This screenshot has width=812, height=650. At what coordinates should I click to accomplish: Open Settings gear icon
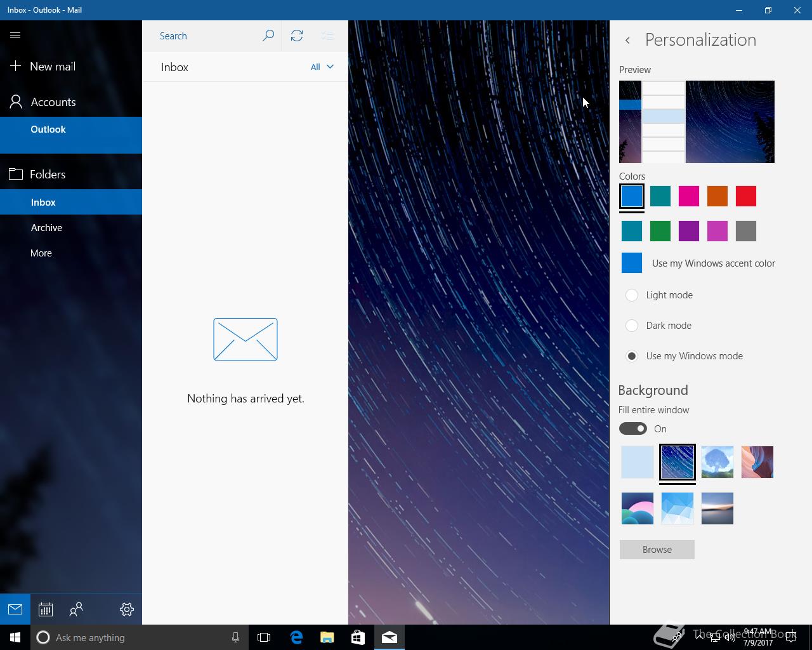tap(127, 609)
